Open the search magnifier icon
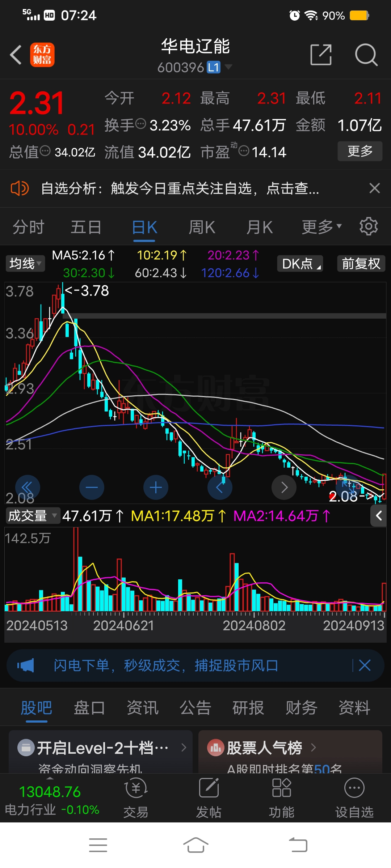This screenshot has height=868, width=391. 366,55
